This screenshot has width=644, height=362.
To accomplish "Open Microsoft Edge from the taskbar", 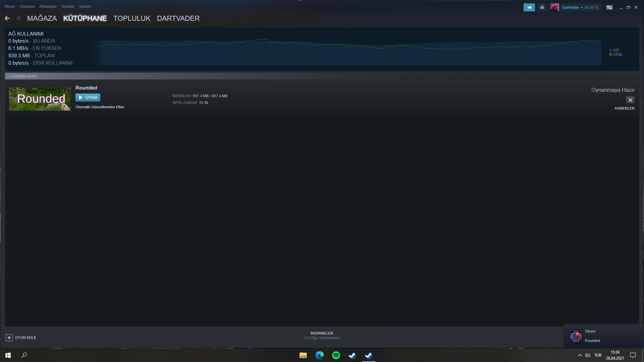I will pos(319,355).
